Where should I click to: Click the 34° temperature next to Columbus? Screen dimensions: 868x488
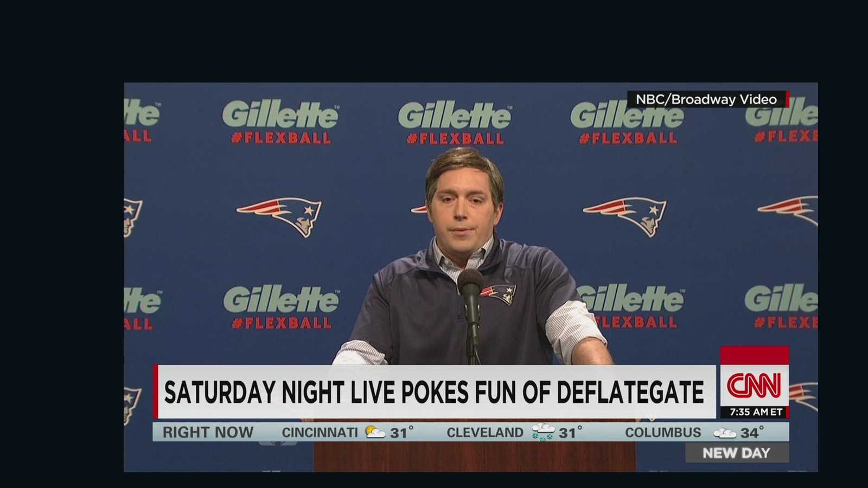point(752,433)
